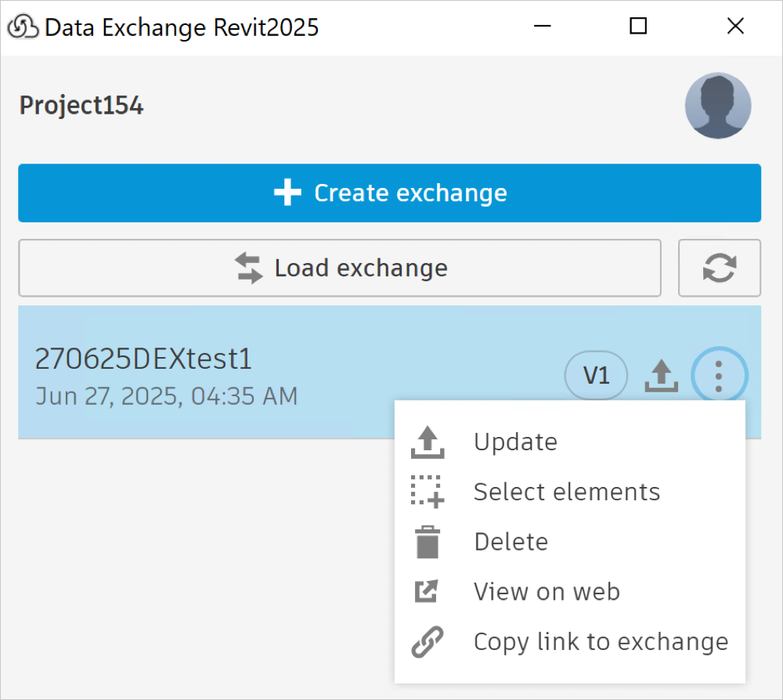Select the 270625DEXtest1 exchange name
The height and width of the screenshot is (700, 783).
coord(144,359)
